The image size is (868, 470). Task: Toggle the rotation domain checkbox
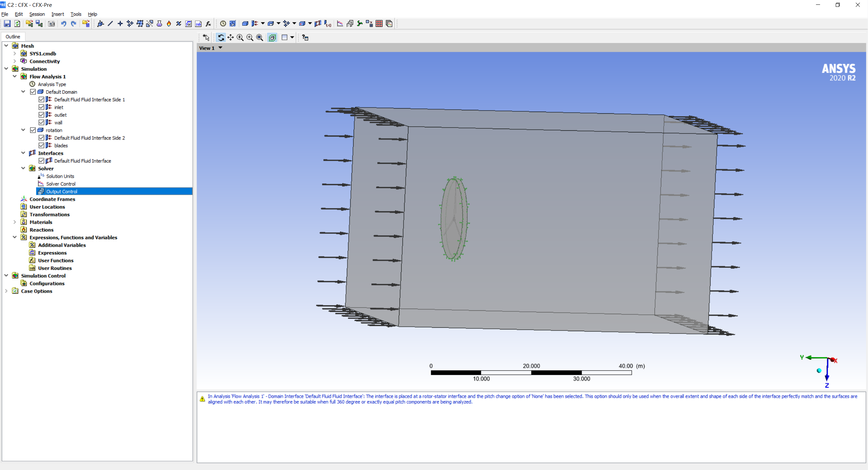coord(33,130)
